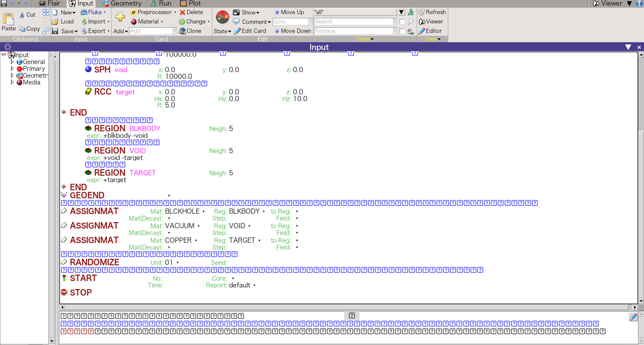Expand the General tree node

(x=12, y=61)
